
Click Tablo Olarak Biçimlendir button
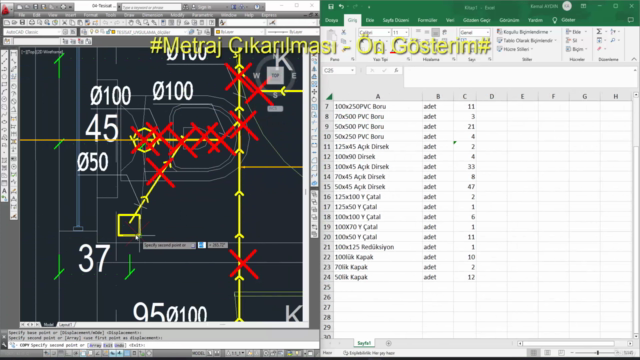click(527, 40)
